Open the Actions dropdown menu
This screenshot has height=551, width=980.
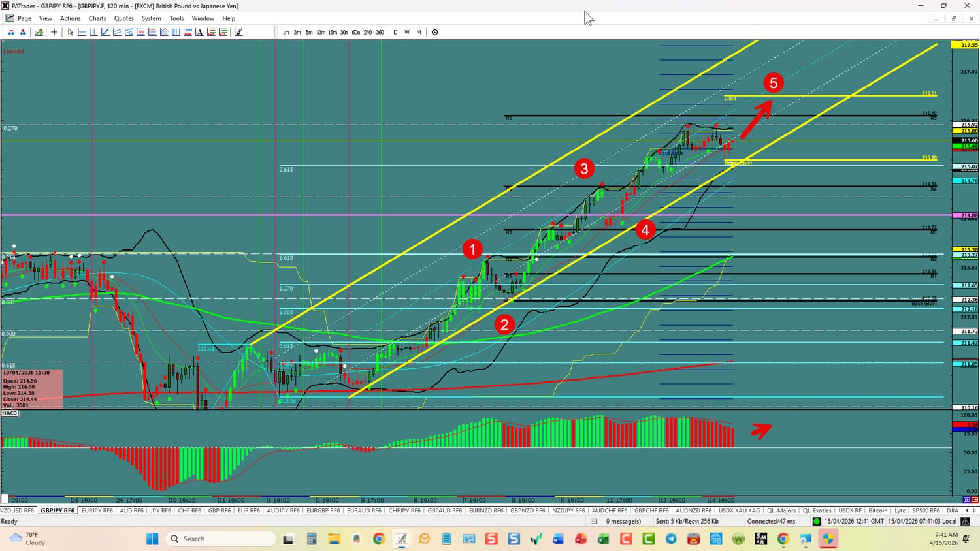click(x=70, y=18)
